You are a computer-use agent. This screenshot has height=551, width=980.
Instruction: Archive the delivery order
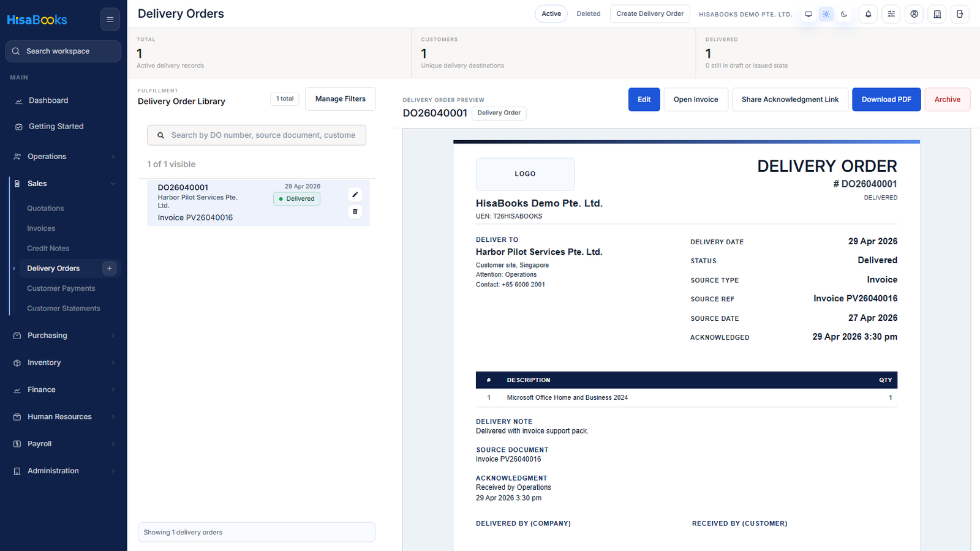[x=948, y=99]
